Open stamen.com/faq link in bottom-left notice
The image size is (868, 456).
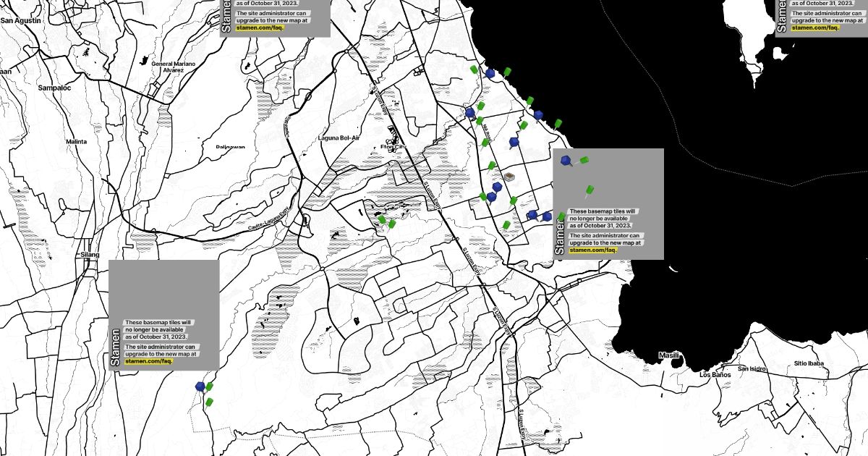(x=148, y=360)
